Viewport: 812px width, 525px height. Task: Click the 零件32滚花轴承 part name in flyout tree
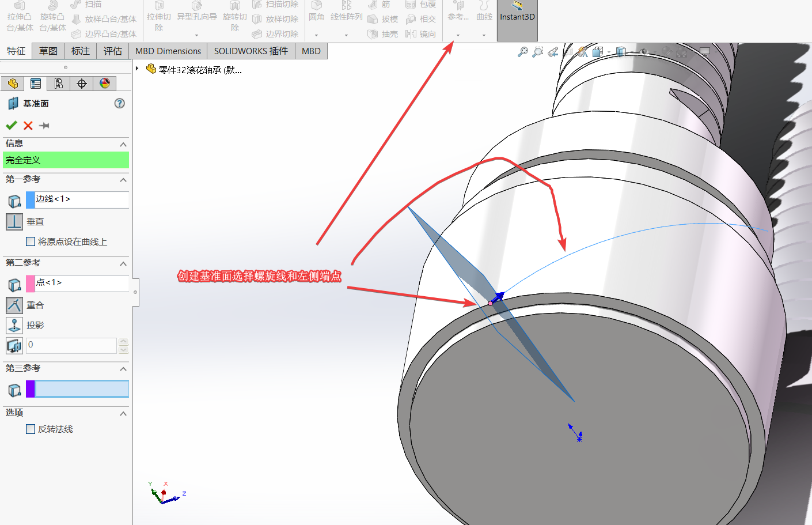199,70
